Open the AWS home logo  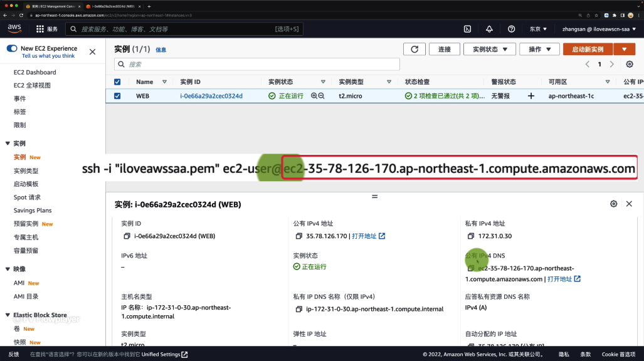[x=14, y=28]
